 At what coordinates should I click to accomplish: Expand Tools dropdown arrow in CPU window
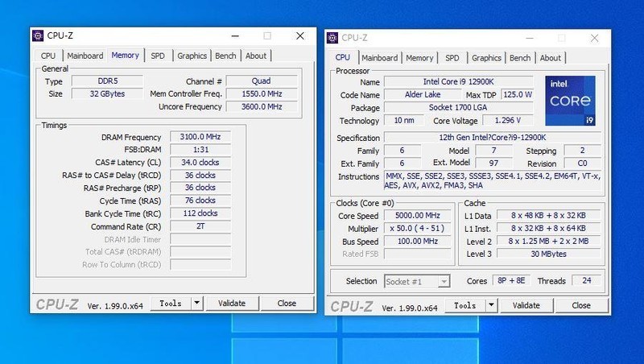click(x=491, y=305)
